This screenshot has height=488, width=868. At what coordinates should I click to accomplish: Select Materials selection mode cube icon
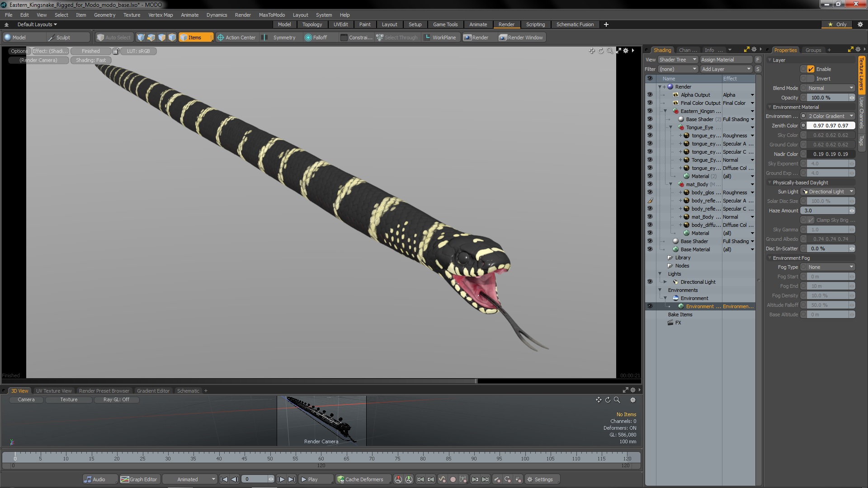click(172, 38)
